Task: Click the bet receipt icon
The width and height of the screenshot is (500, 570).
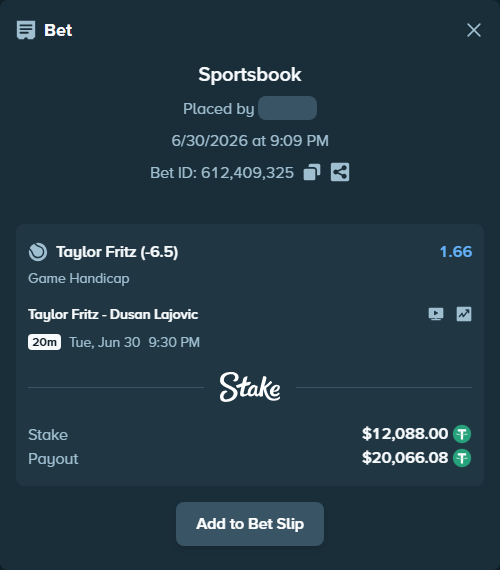Action: tap(26, 30)
